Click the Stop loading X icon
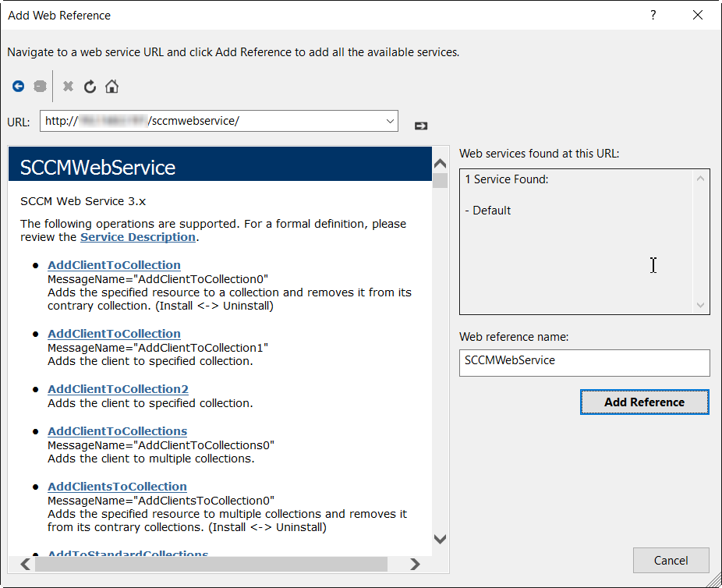Viewport: 722px width, 588px height. click(x=68, y=86)
